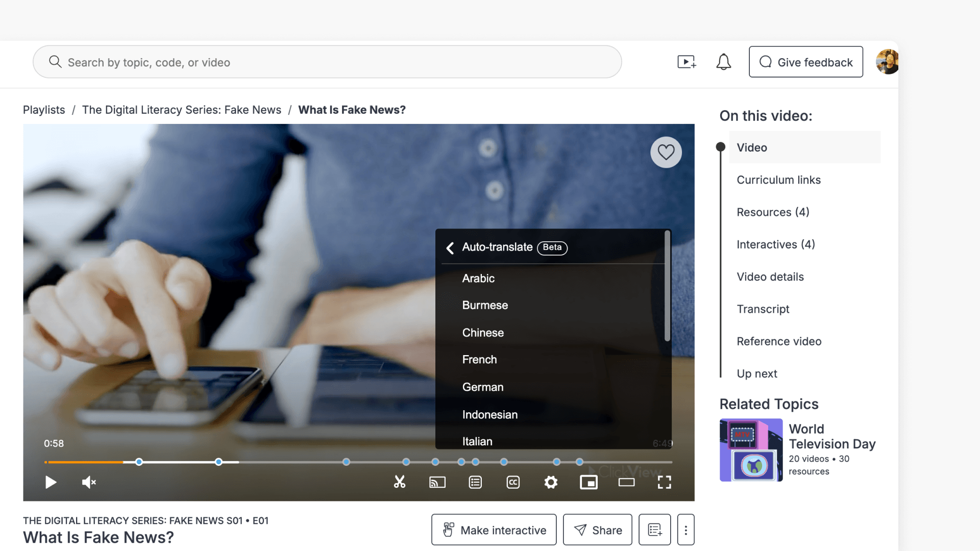Open World Television Day topic thumbnail
This screenshot has width=980, height=551.
(x=751, y=450)
